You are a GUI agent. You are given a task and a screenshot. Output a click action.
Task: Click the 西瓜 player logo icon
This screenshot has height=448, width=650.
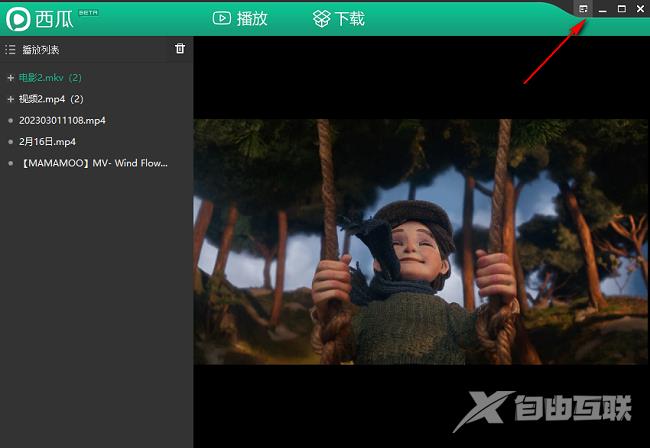[x=17, y=18]
